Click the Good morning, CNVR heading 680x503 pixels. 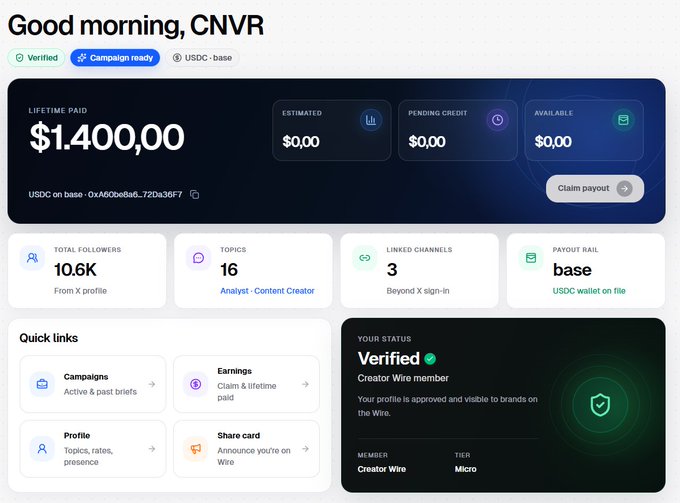[135, 25]
